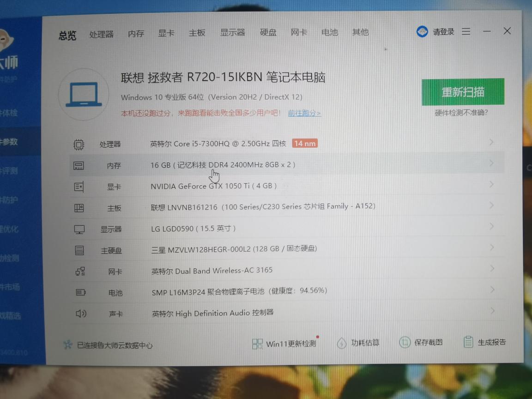Expand the 内存 row chevron
This screenshot has width=532, height=399.
491,163
